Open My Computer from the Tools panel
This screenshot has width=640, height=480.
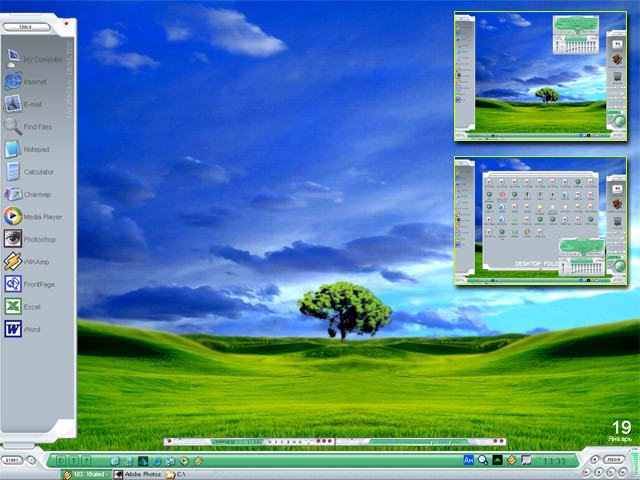(34, 59)
